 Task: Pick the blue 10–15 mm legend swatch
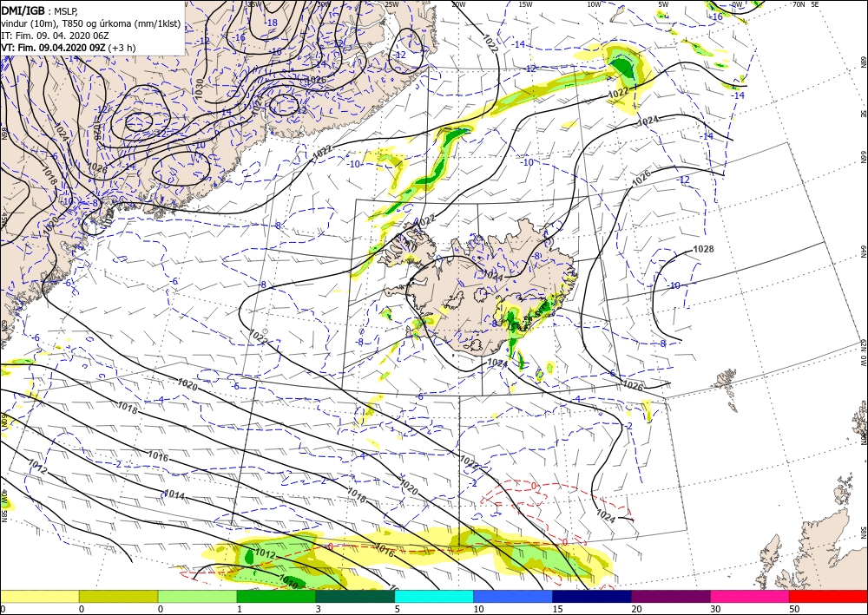pyautogui.click(x=513, y=596)
